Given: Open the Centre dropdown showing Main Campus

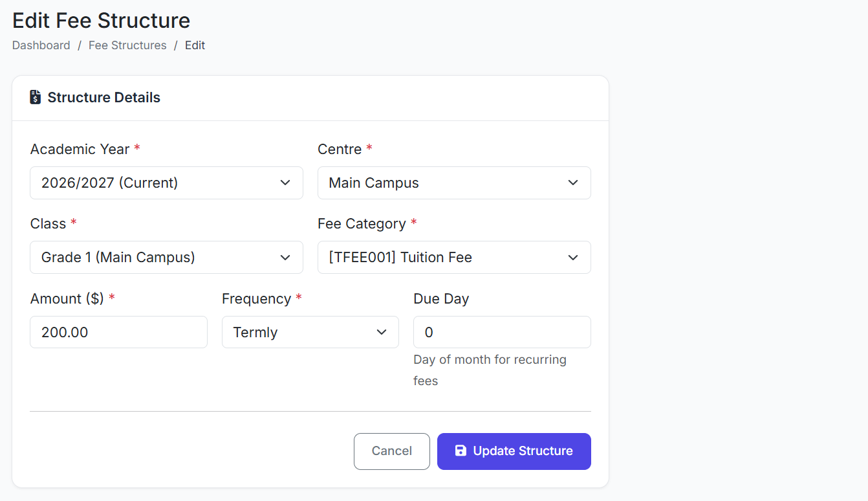Looking at the screenshot, I should tap(453, 183).
